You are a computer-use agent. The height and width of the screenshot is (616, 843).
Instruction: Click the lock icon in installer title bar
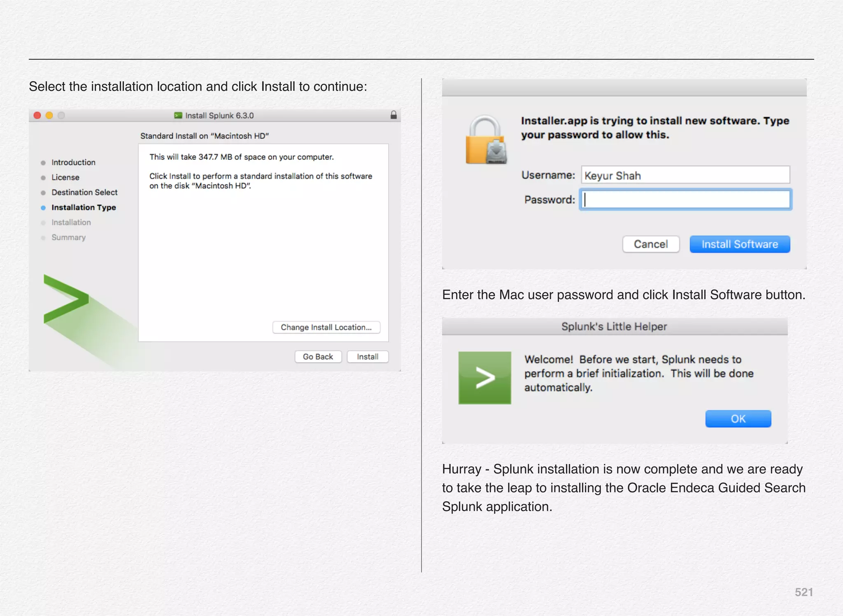point(394,115)
